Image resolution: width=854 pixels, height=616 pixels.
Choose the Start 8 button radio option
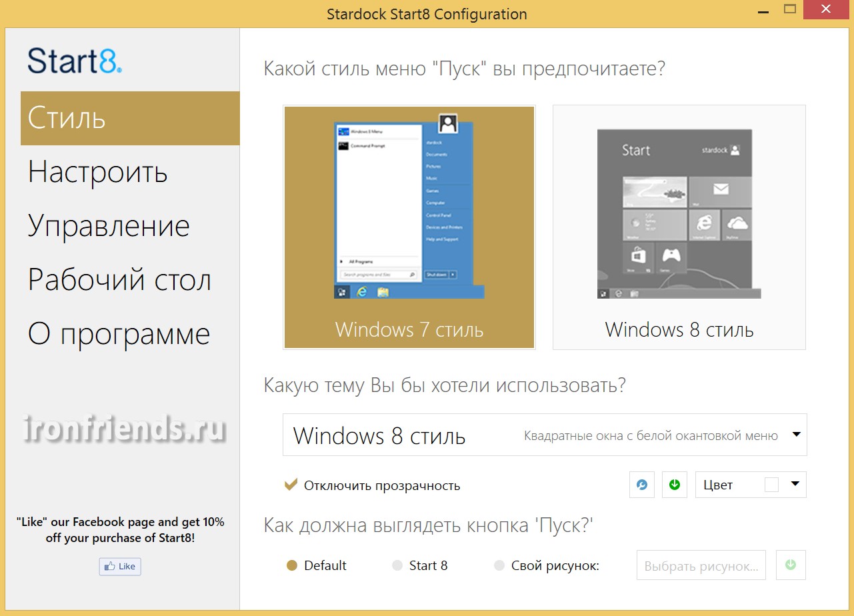[397, 566]
